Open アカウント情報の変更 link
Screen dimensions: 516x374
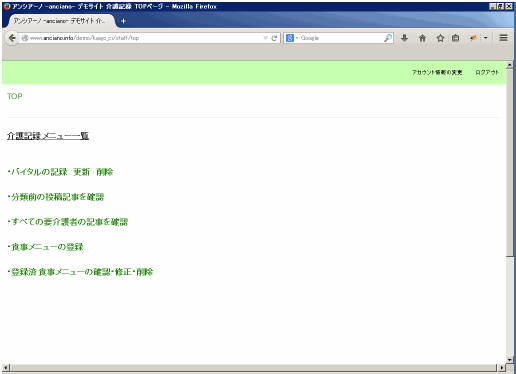tap(437, 72)
